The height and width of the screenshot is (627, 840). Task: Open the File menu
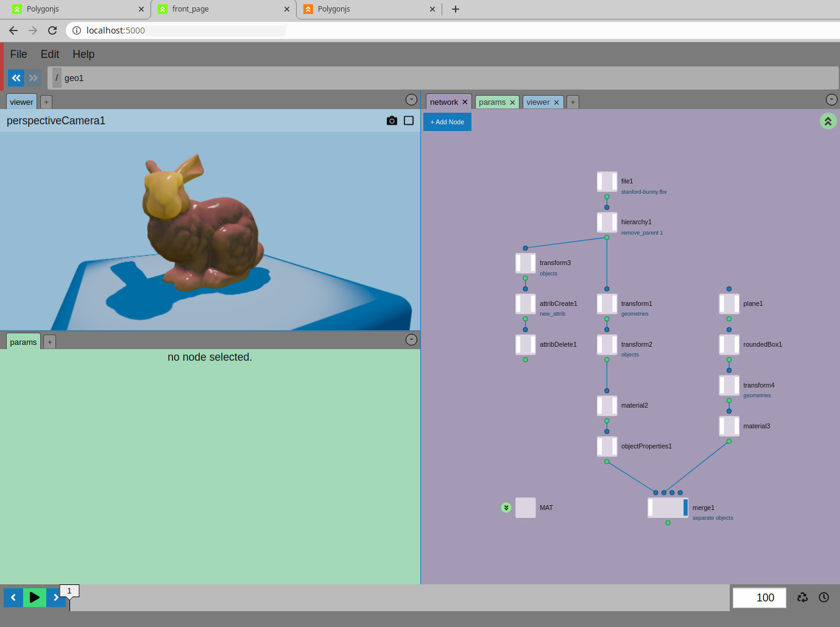18,54
